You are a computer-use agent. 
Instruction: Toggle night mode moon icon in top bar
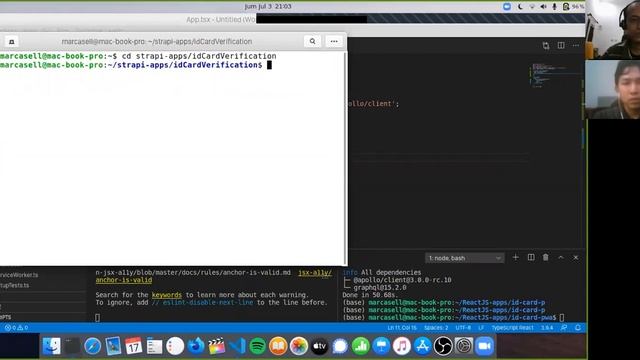pyautogui.click(x=520, y=7)
